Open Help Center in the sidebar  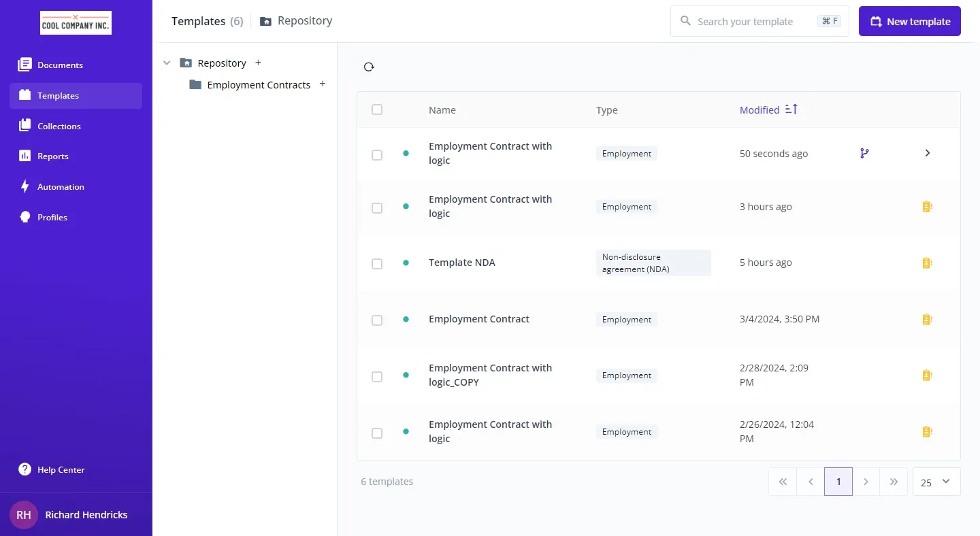coord(61,469)
